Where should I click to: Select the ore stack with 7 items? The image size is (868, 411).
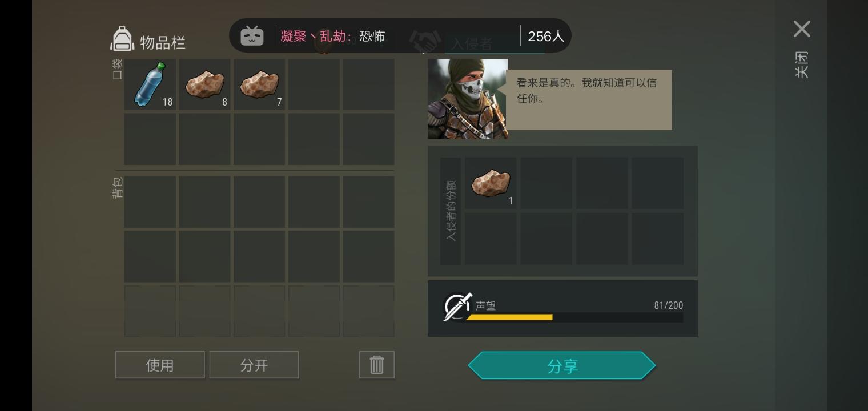pyautogui.click(x=259, y=84)
